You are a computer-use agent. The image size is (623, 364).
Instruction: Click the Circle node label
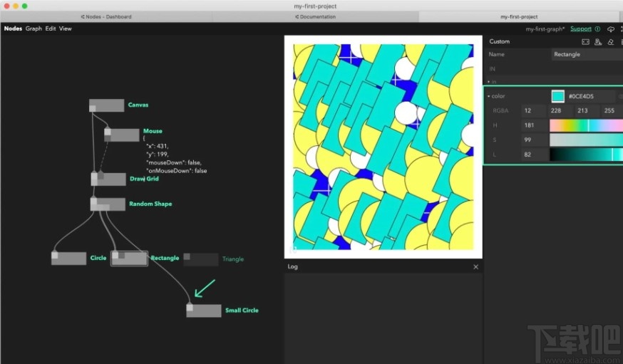(x=98, y=258)
